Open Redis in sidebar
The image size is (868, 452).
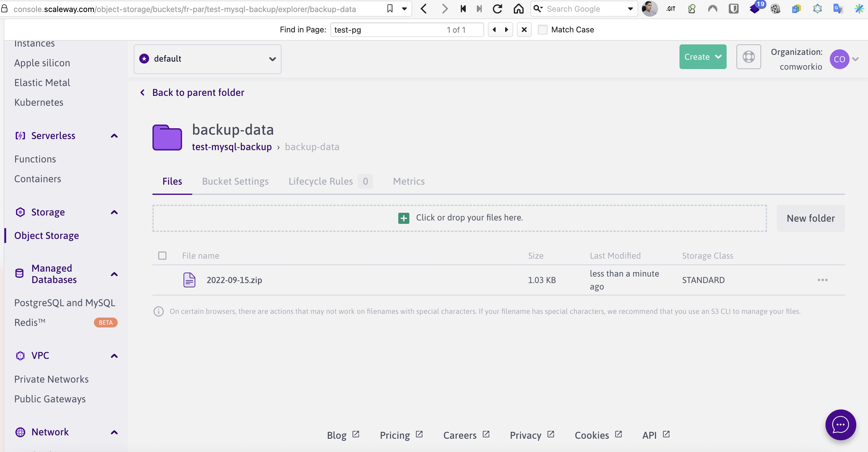[x=30, y=323]
